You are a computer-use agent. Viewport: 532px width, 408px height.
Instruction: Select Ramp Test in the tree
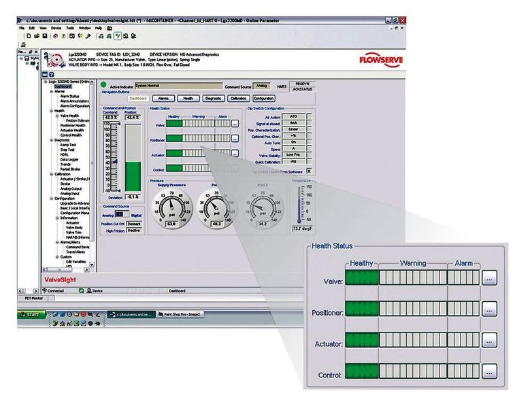tap(68, 145)
